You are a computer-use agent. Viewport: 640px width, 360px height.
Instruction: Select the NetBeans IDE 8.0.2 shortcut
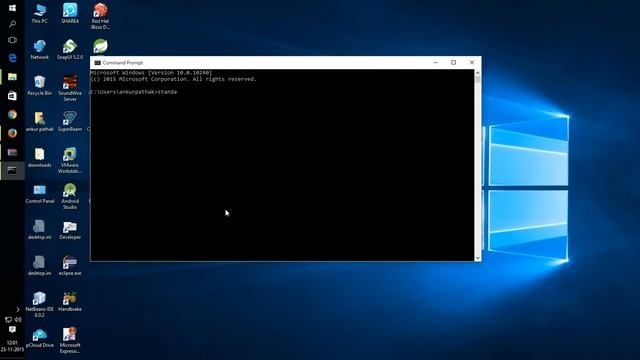(40, 304)
